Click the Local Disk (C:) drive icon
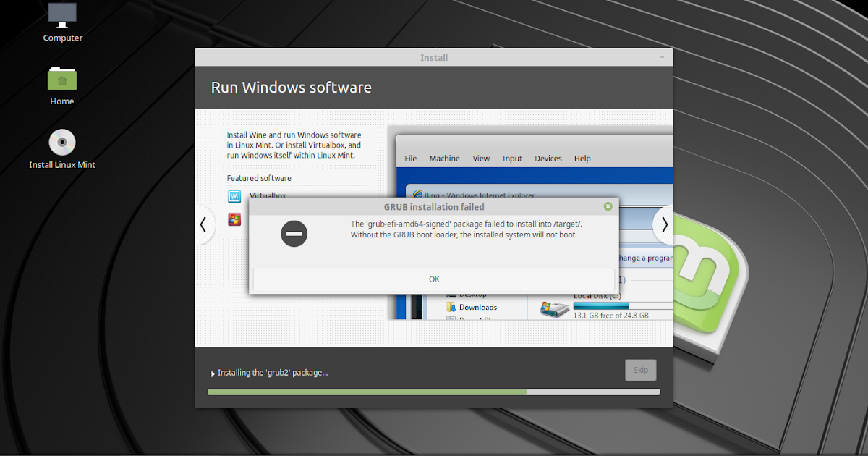The width and height of the screenshot is (868, 456). (555, 309)
